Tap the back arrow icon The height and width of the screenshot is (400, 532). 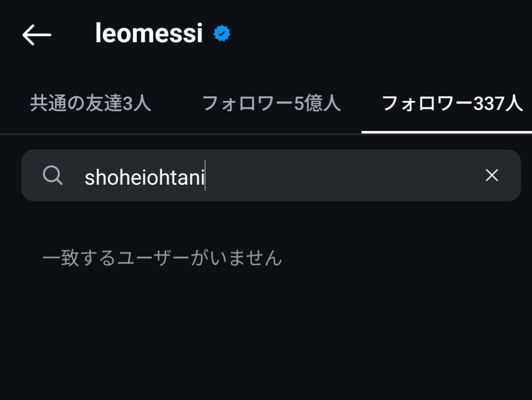point(37,35)
